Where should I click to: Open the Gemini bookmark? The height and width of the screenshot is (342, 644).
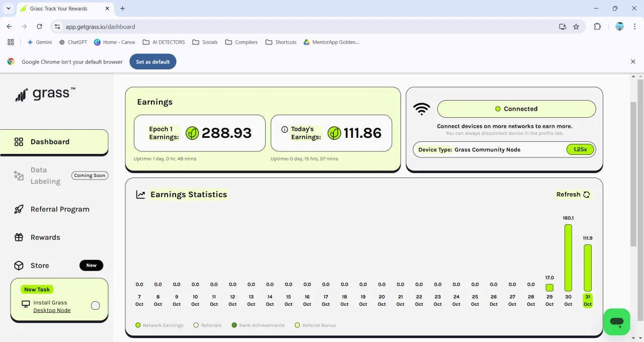39,42
